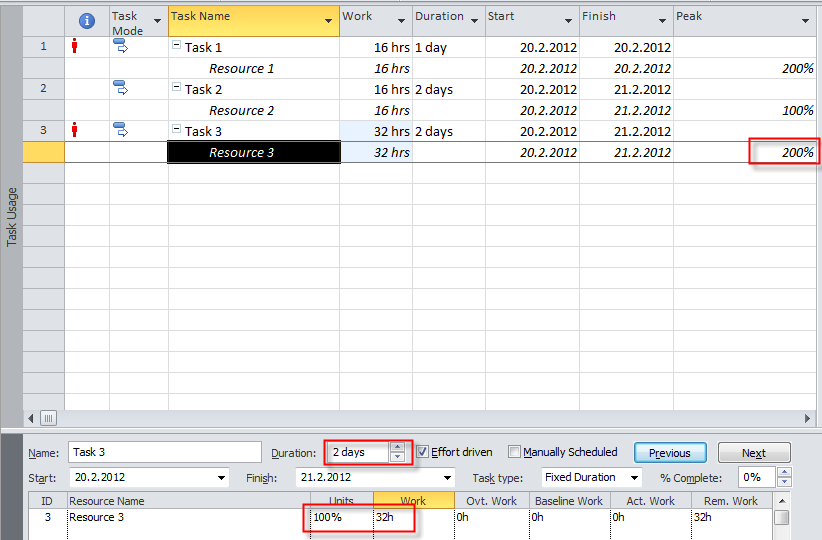Click the auto-schedule mode icon for Task 3
Screen dimensions: 822x540
(x=121, y=130)
